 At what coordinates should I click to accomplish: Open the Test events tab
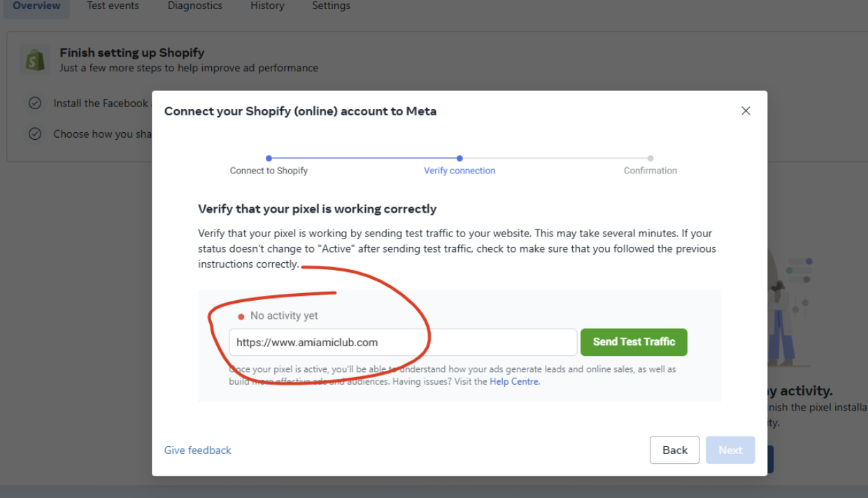tap(113, 6)
